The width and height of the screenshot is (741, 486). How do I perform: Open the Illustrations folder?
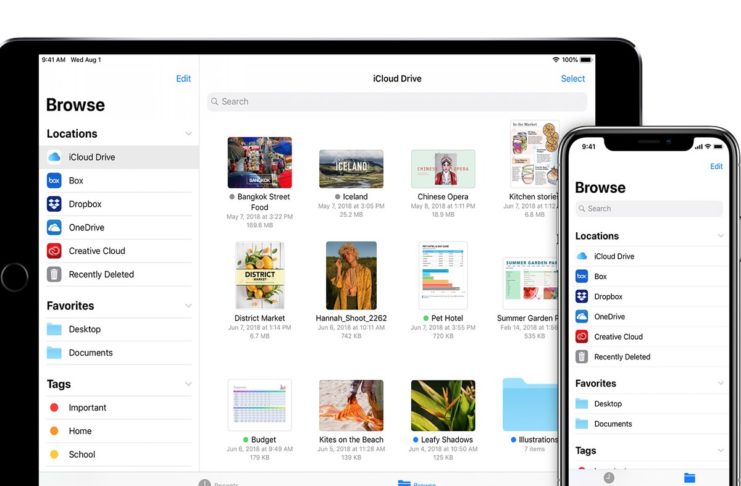[530, 404]
